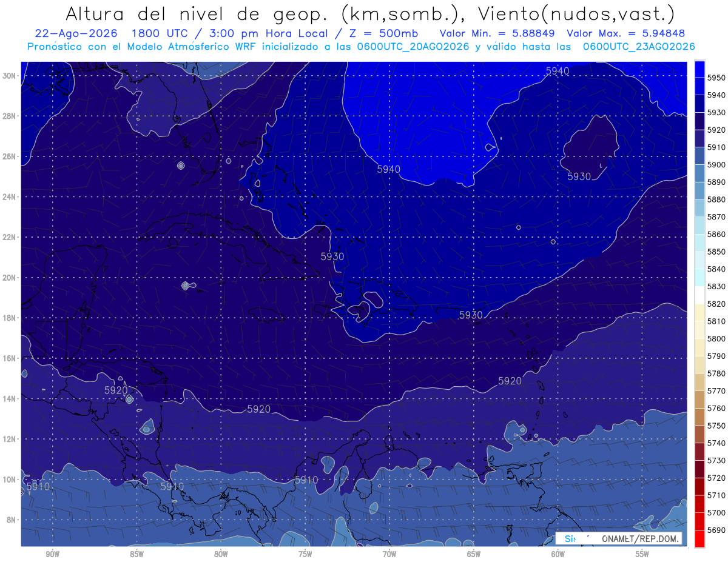Click the '5930' contour label beside the 26N gridline

[x=579, y=176]
